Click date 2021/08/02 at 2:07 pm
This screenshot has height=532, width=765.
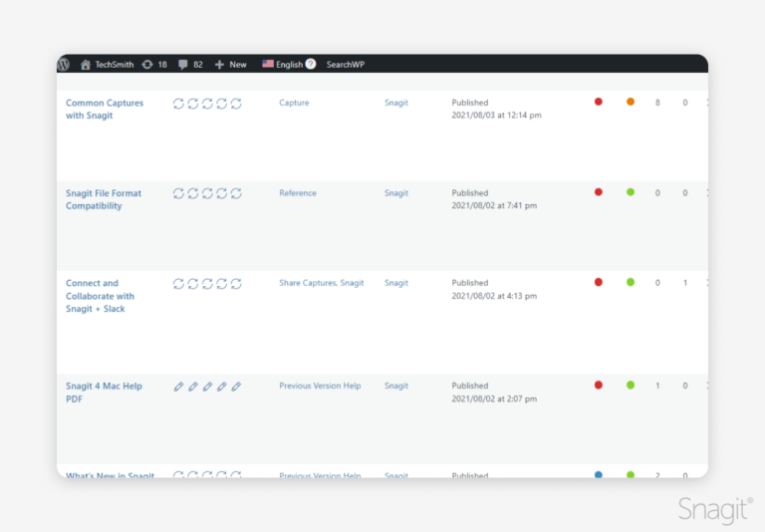coord(494,399)
